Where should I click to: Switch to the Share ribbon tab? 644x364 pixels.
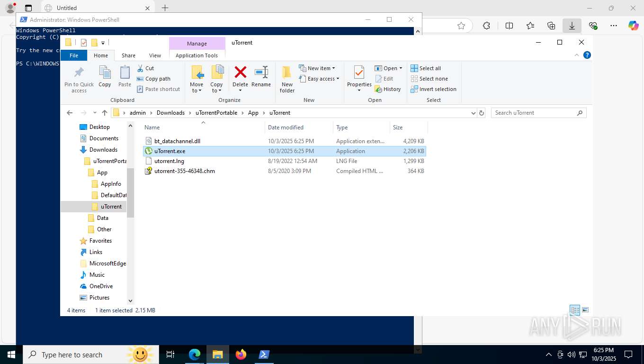coord(128,55)
